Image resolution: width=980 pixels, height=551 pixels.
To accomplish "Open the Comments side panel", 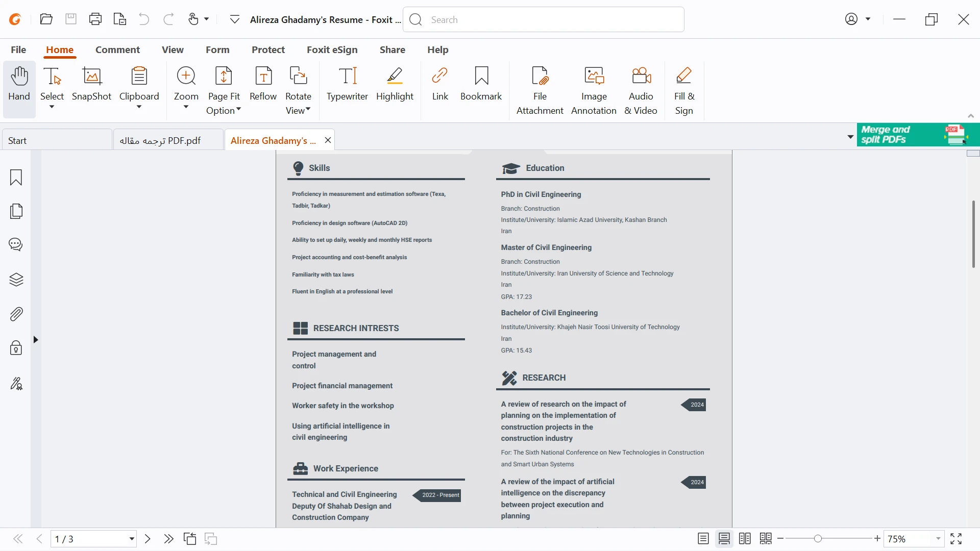I will click(x=16, y=245).
